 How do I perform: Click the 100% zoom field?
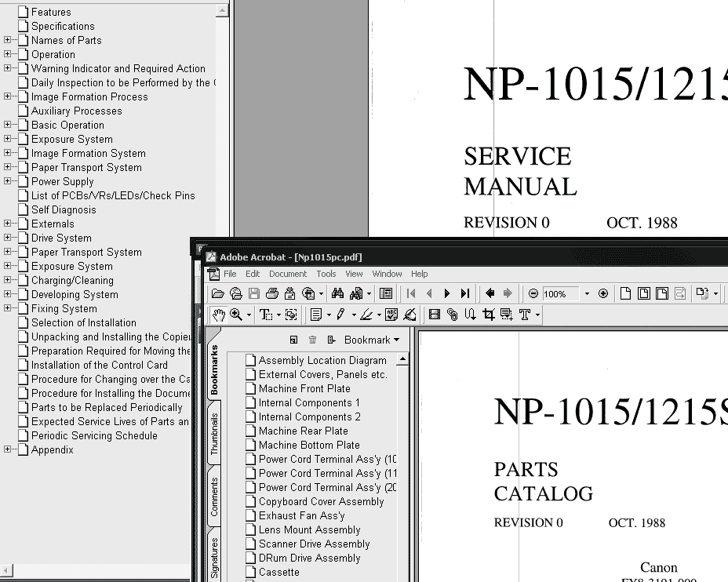tap(560, 294)
